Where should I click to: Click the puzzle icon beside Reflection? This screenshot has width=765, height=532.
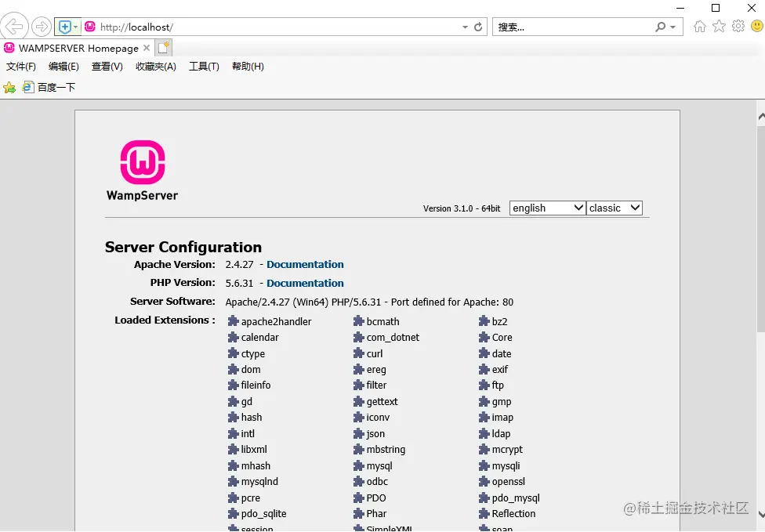pos(484,514)
